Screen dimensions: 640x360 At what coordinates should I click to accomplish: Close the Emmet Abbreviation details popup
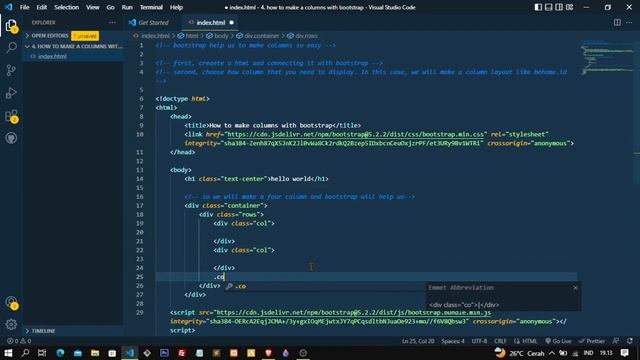point(576,288)
